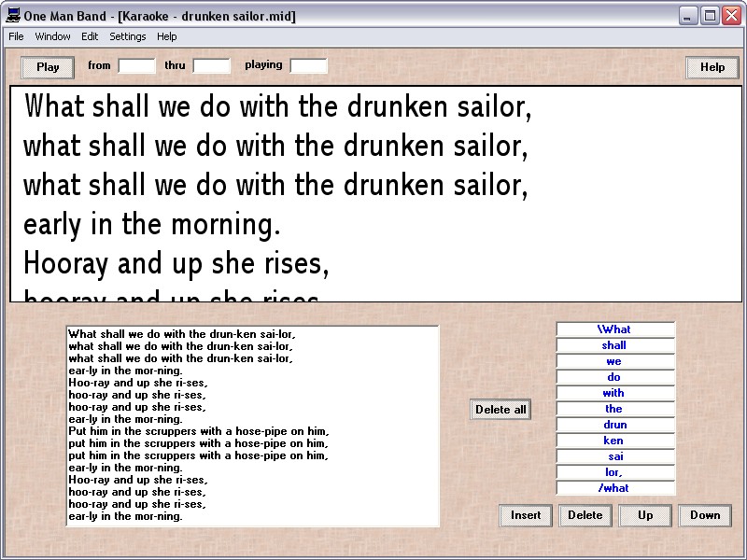Select the 'shall' syllable field

click(615, 345)
